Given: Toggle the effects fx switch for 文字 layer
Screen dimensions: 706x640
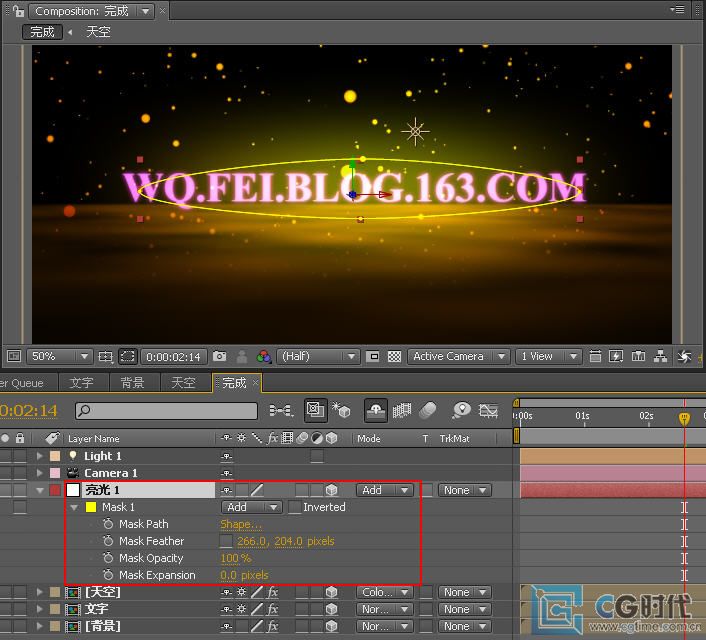Looking at the screenshot, I should [x=272, y=609].
